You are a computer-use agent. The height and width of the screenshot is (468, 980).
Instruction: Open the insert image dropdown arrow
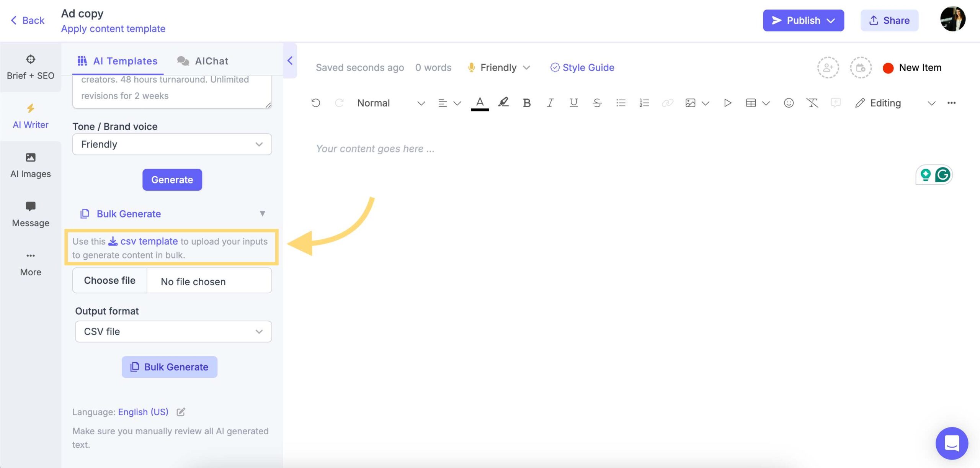coord(706,103)
